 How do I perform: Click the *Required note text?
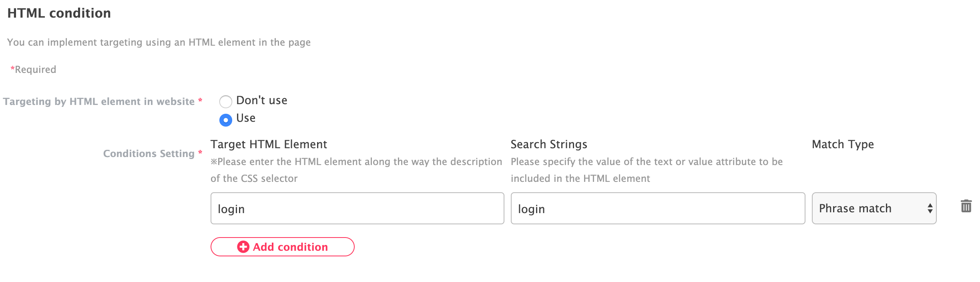coord(34,70)
